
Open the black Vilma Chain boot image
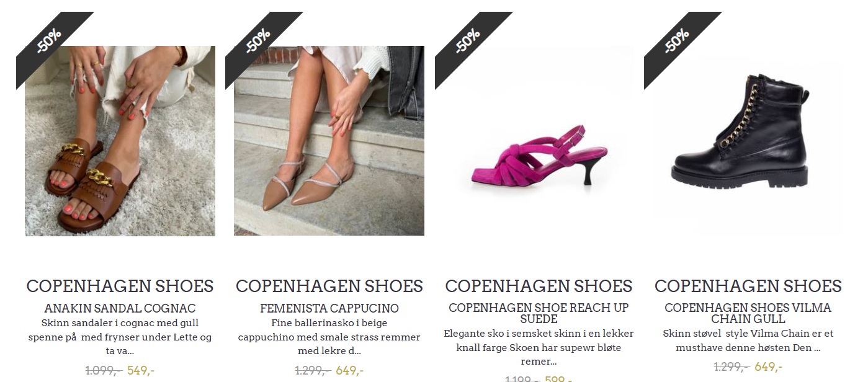click(748, 141)
